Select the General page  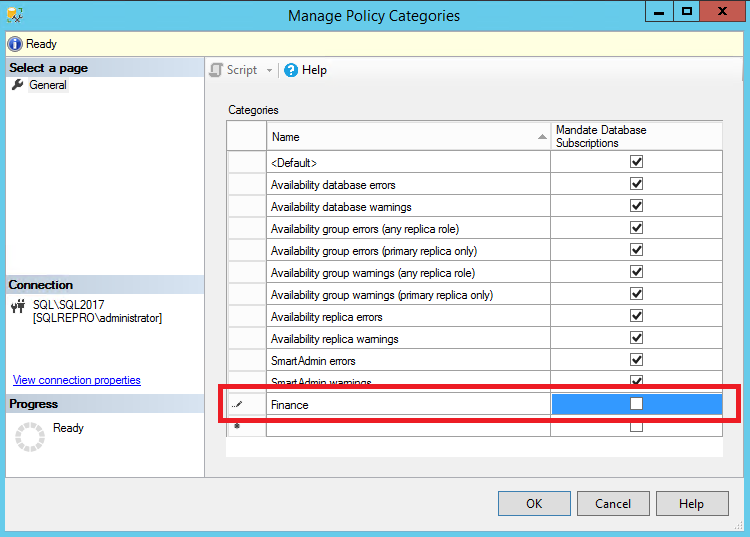coord(48,85)
